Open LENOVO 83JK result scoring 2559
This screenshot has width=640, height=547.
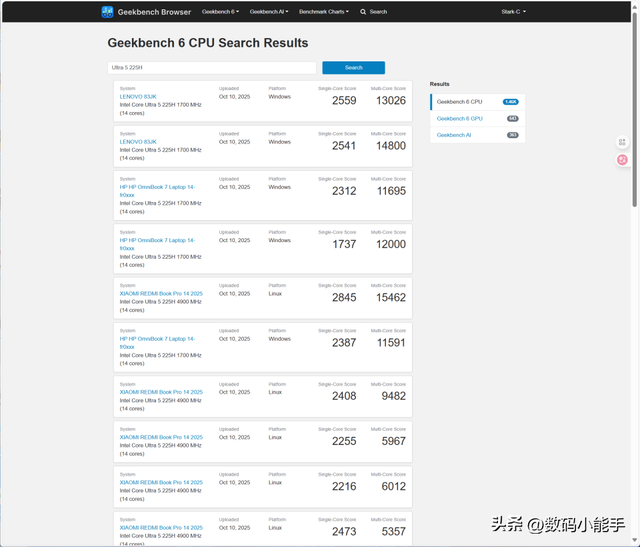point(138,96)
